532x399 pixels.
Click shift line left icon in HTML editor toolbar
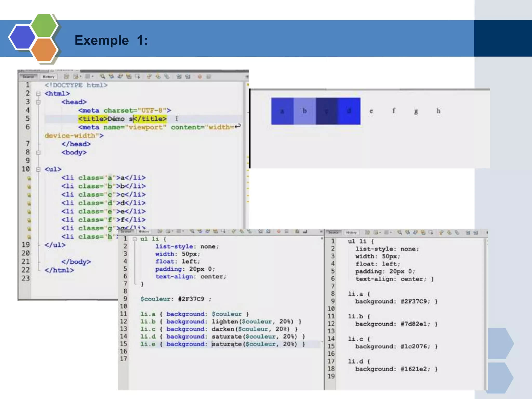coord(179,77)
